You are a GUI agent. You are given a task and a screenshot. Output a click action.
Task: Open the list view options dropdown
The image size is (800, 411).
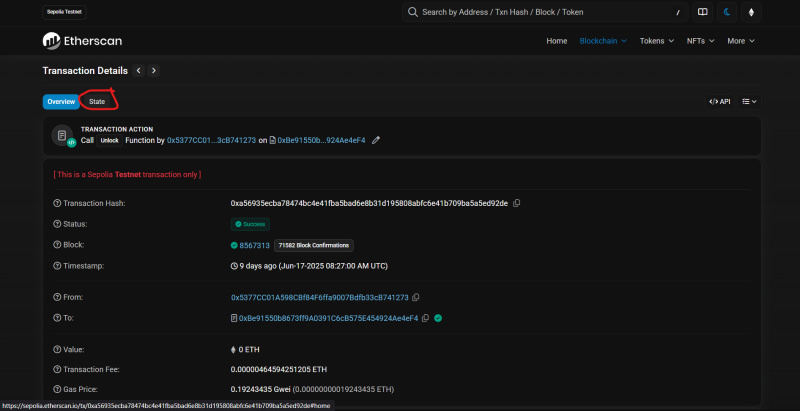click(x=749, y=101)
